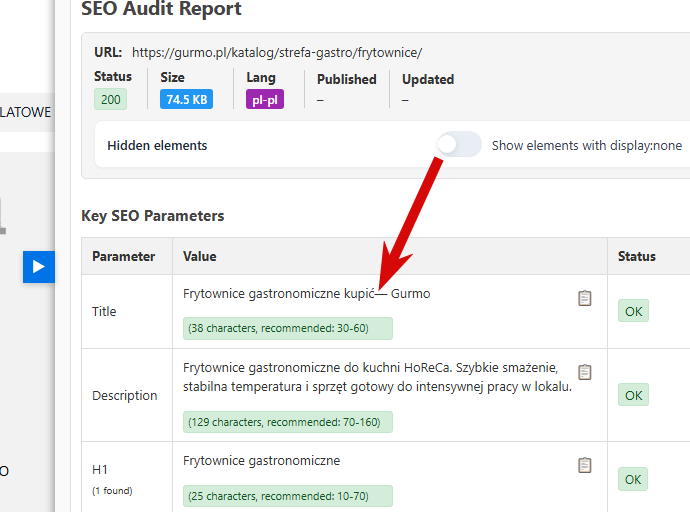Open the gurmo.pl frytownice URL link
This screenshot has height=512, width=690.
point(278,52)
